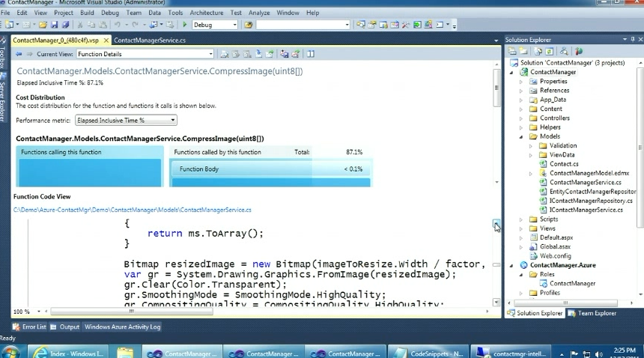Click the Windows Start orb
Screen dimensions: 644x358
[x=10, y=353]
